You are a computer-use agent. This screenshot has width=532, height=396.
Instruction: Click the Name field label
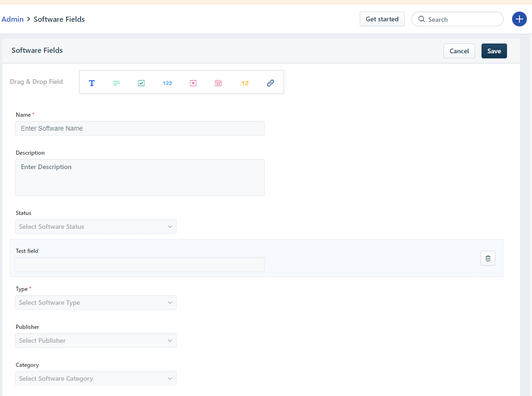pyautogui.click(x=23, y=115)
